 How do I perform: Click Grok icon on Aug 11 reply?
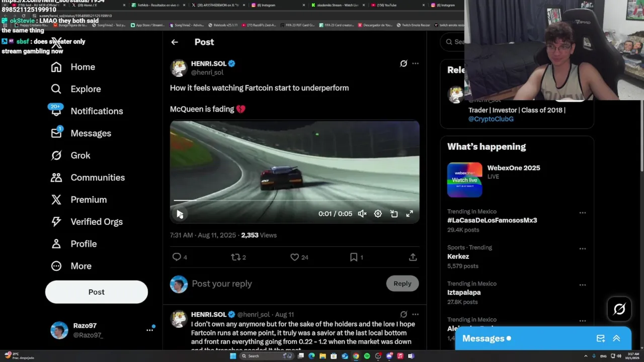pos(404,314)
